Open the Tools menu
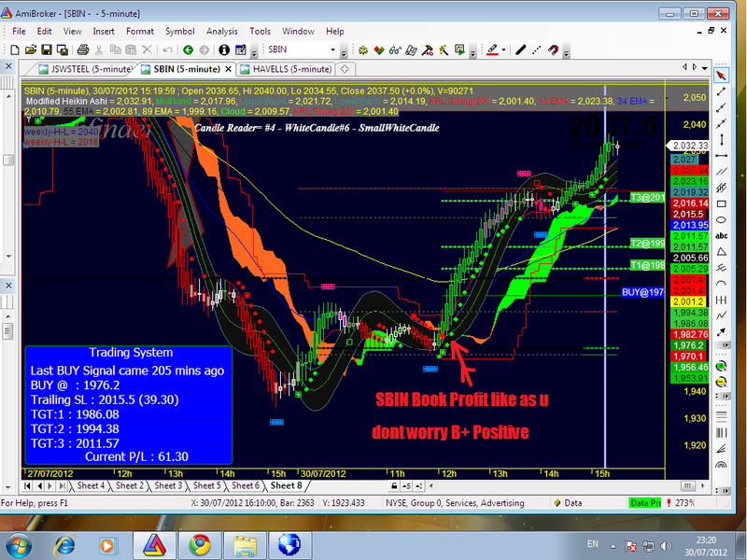This screenshot has height=560, width=747. pos(260,32)
